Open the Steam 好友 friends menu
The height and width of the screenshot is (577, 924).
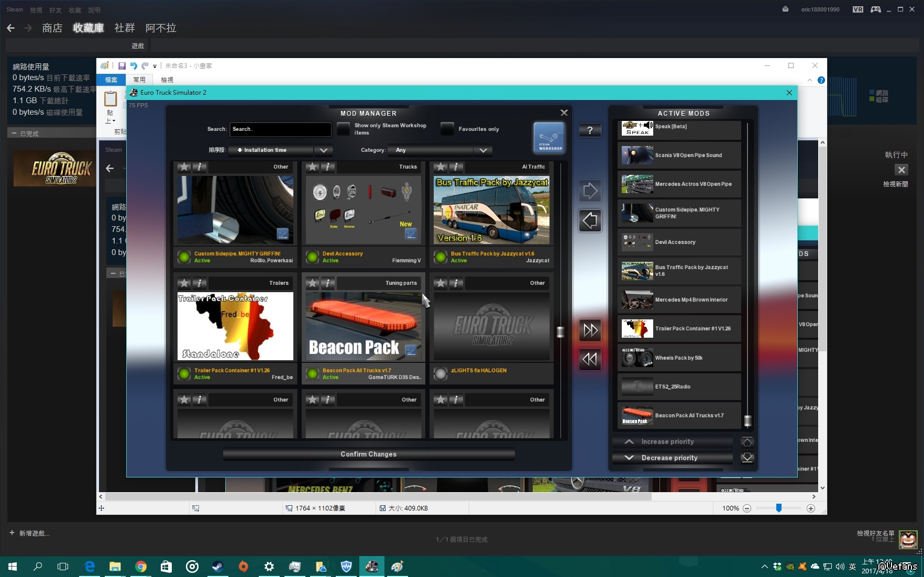(x=55, y=10)
